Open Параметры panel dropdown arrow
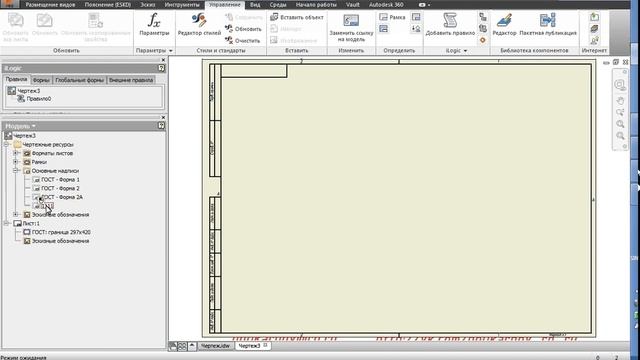The width and height of the screenshot is (640, 360). click(171, 51)
